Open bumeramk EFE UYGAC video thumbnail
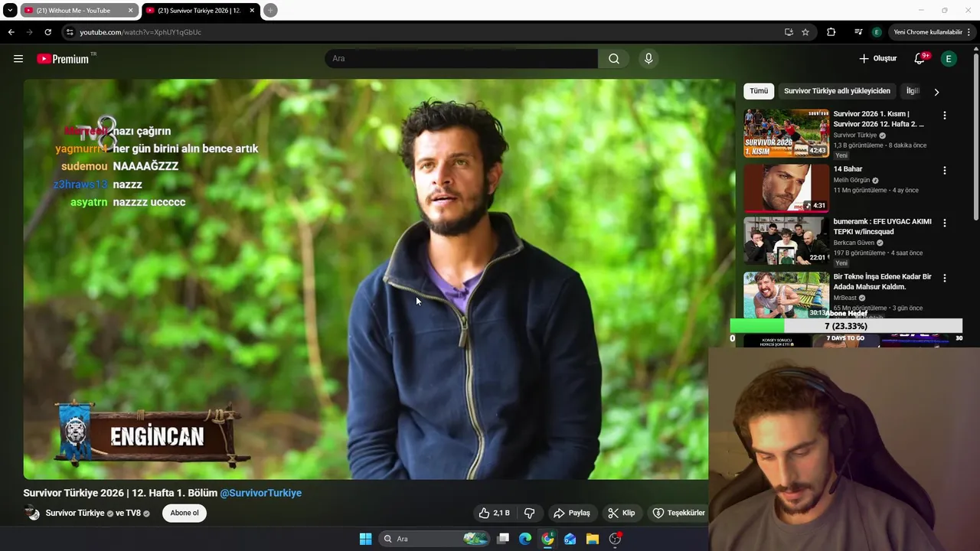Viewport: 980px width, 551px height. (x=786, y=241)
